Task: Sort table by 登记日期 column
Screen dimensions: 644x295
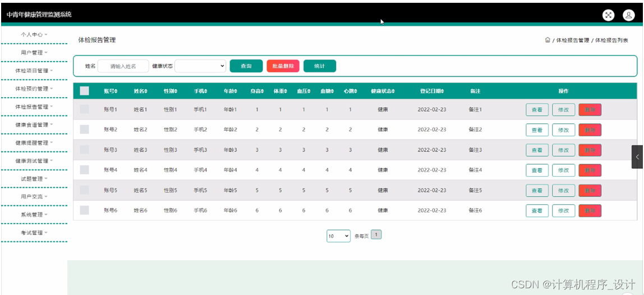Action: pos(431,91)
